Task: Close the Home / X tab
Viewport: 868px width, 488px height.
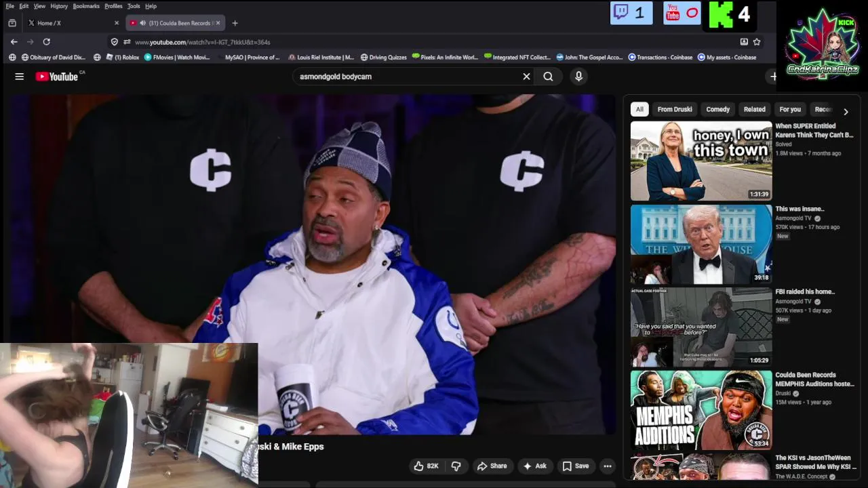Action: tap(117, 23)
